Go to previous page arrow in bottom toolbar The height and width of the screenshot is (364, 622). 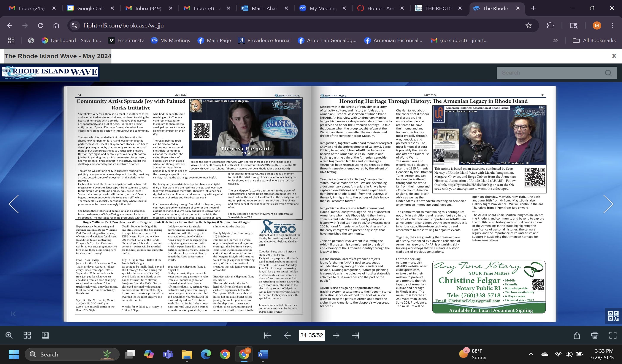(x=287, y=335)
